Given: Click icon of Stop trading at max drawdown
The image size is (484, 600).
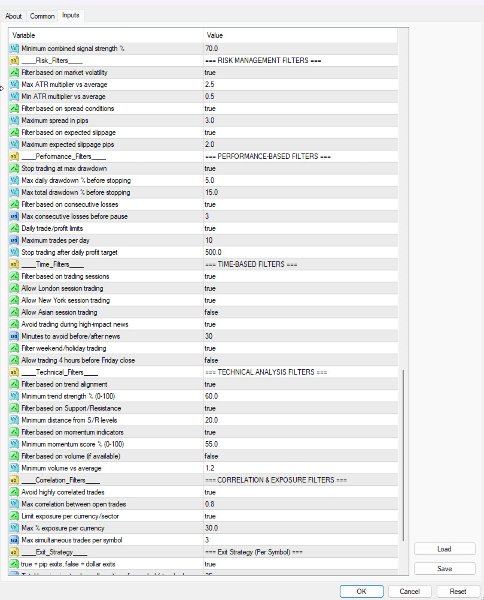Looking at the screenshot, I should (14, 168).
